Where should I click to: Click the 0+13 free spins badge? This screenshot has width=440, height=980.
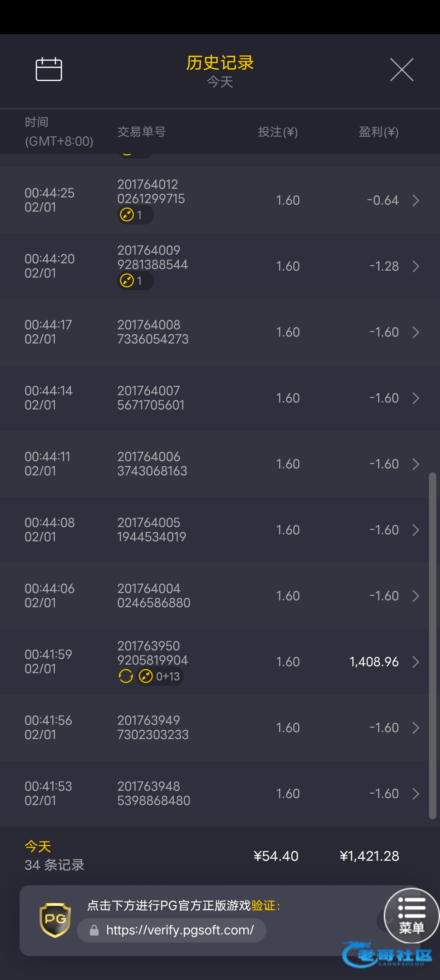[160, 676]
